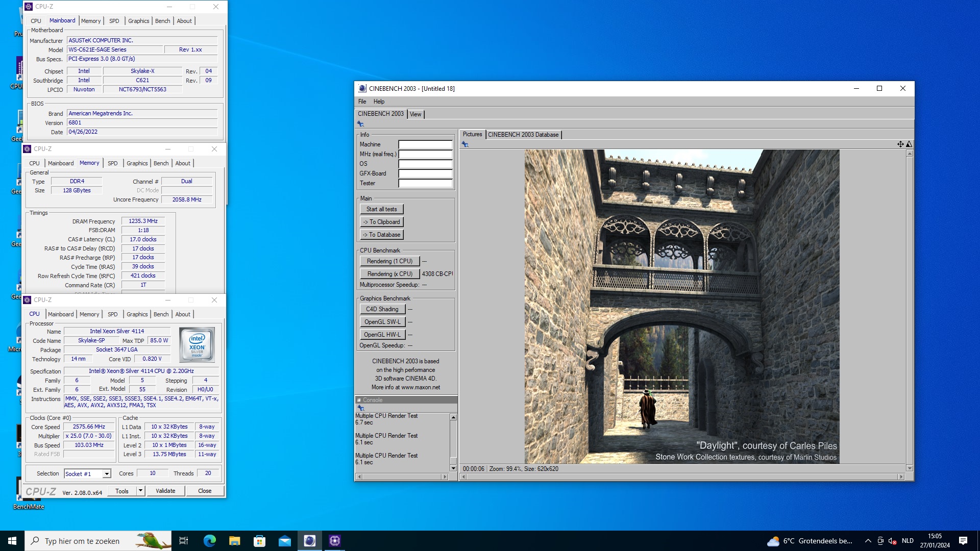Open the Help menu in Cinebench

click(379, 102)
